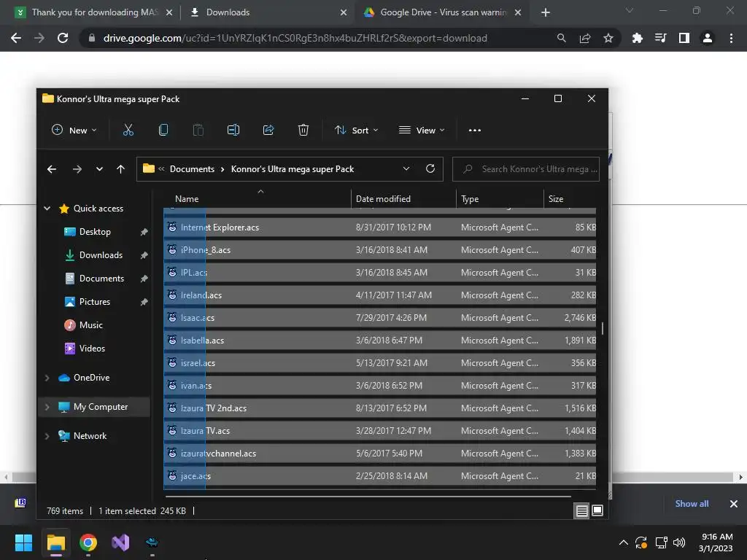Open Windows Start menu
The image size is (747, 560).
tap(23, 542)
